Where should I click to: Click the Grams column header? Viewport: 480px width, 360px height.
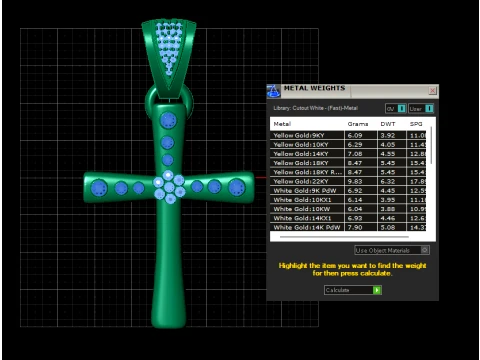pyautogui.click(x=358, y=124)
